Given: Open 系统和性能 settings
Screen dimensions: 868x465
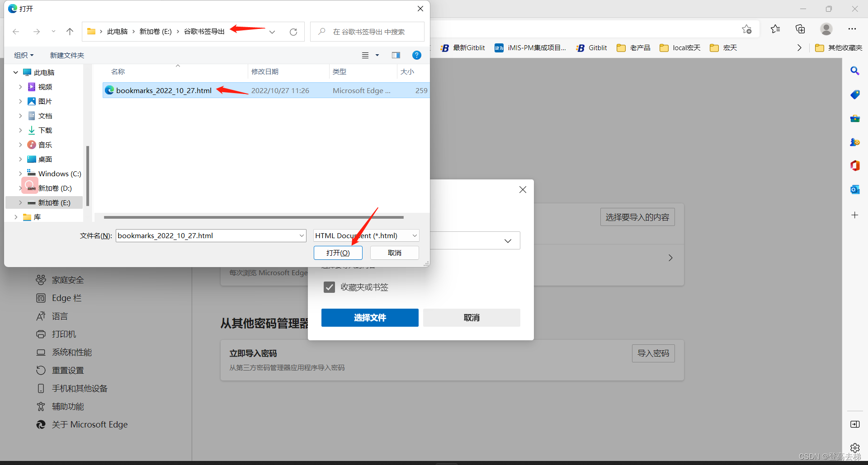Looking at the screenshot, I should tap(72, 352).
